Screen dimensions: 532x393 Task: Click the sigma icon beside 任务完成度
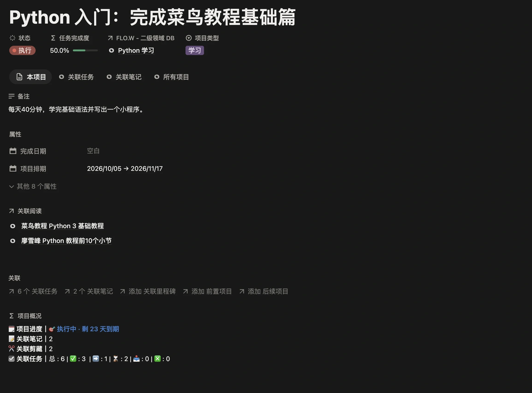click(x=53, y=38)
